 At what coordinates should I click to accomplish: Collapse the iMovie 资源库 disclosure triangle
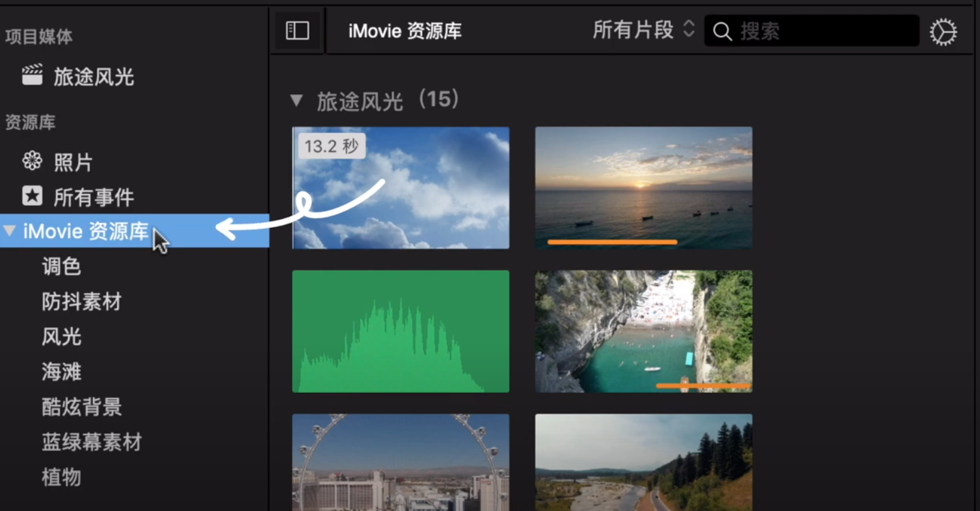tap(9, 231)
